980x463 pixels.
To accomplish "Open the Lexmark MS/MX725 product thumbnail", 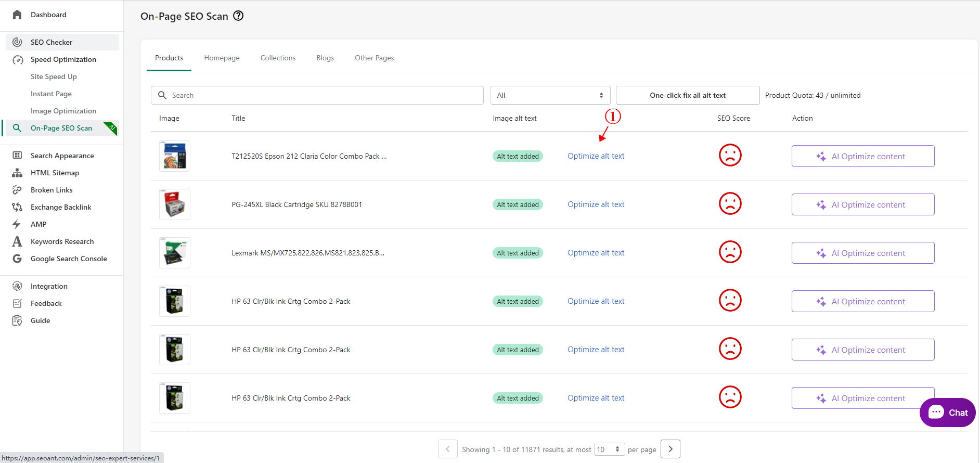I will pos(175,253).
